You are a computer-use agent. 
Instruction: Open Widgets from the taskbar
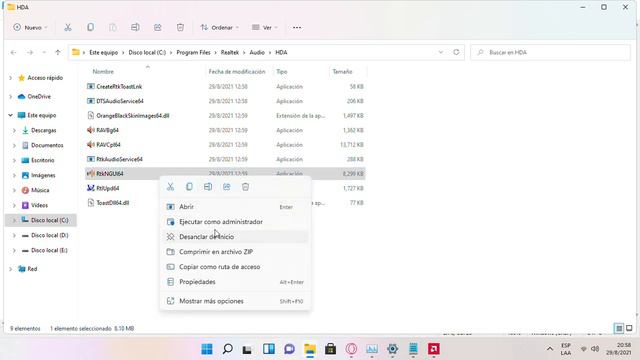(x=269, y=349)
